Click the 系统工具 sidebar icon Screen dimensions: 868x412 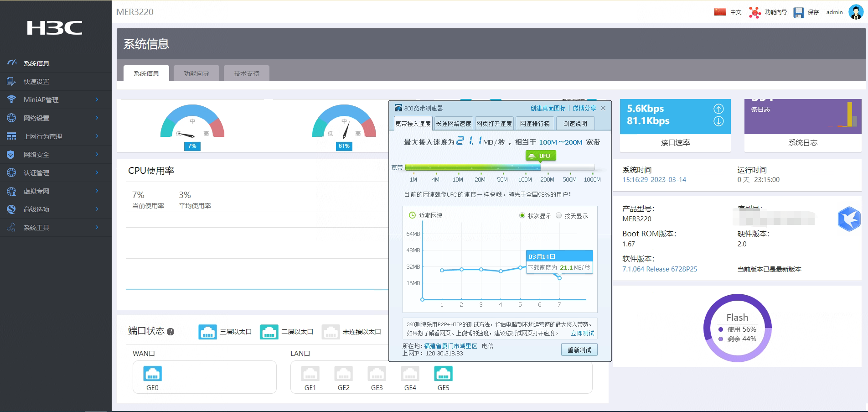(x=11, y=227)
